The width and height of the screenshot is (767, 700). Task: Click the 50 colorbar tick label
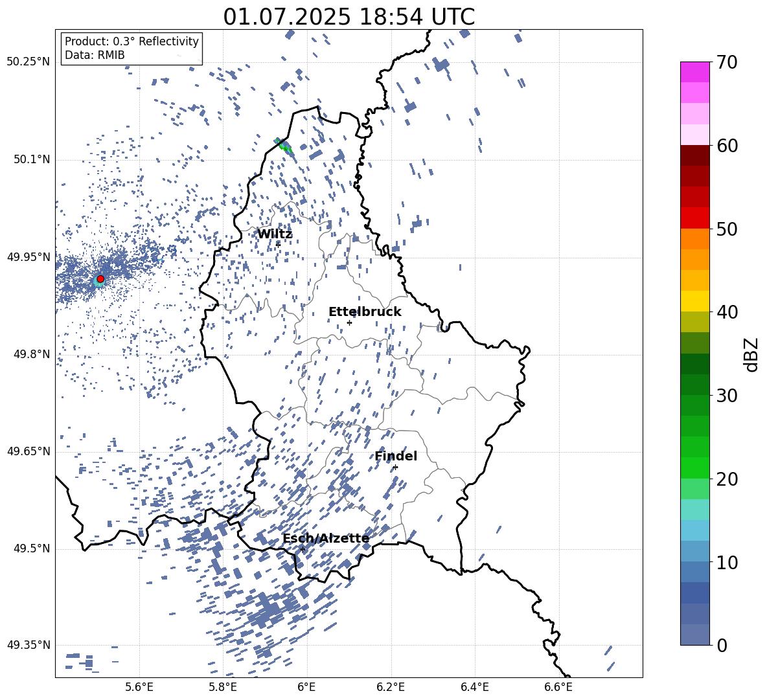(727, 229)
